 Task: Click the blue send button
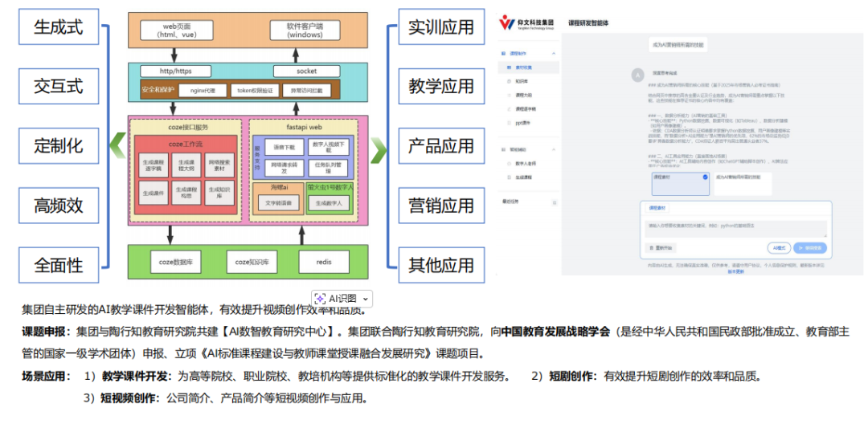click(x=810, y=248)
